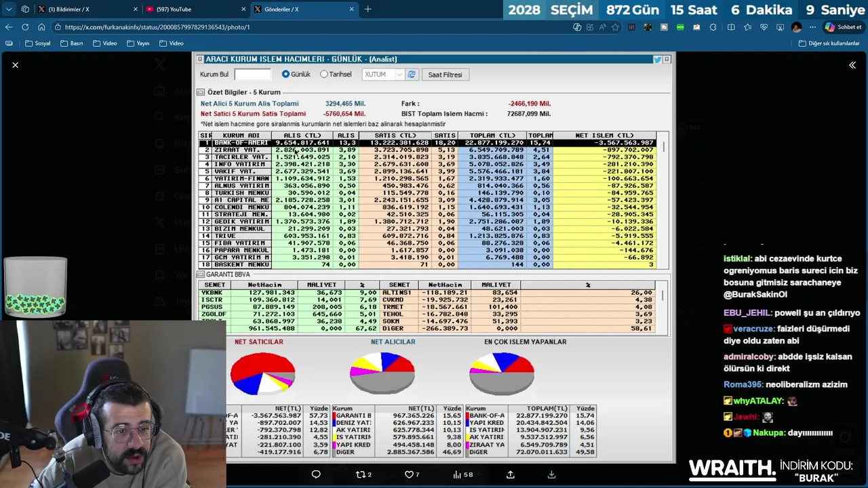
Task: Open view analytics showing 5 B
Action: pyautogui.click(x=462, y=474)
